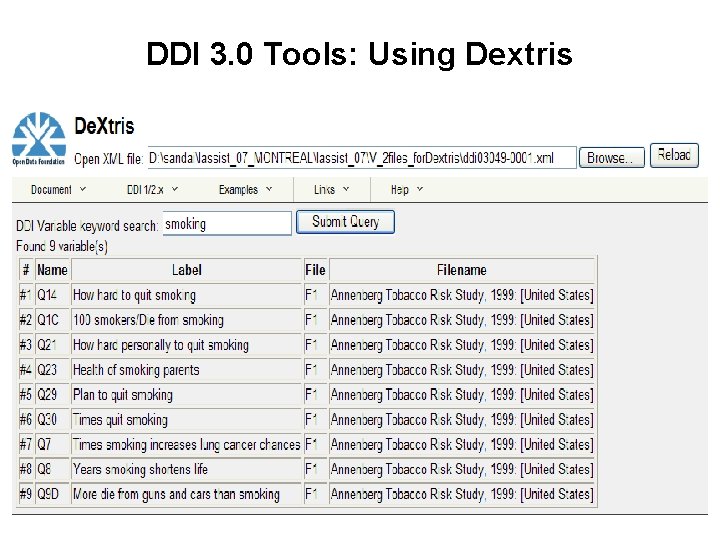Select variable name Q23
Viewport: 720px width, 540px height.
[x=47, y=370]
